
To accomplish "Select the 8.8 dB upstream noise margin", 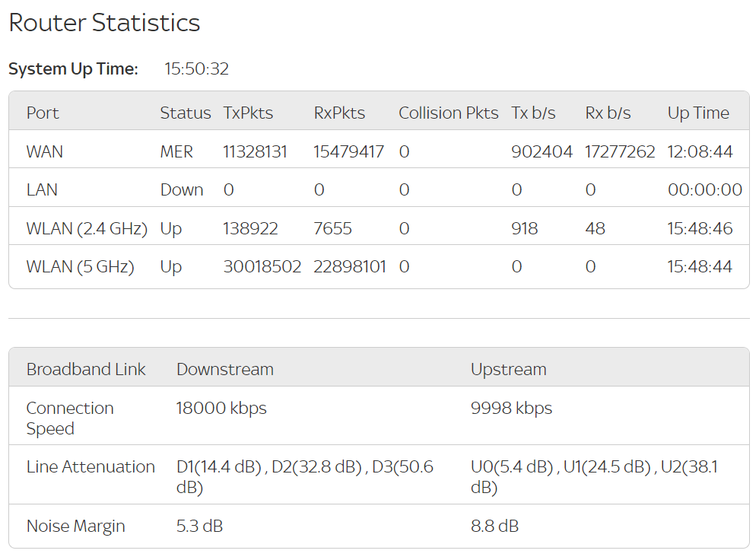I will pos(494,527).
